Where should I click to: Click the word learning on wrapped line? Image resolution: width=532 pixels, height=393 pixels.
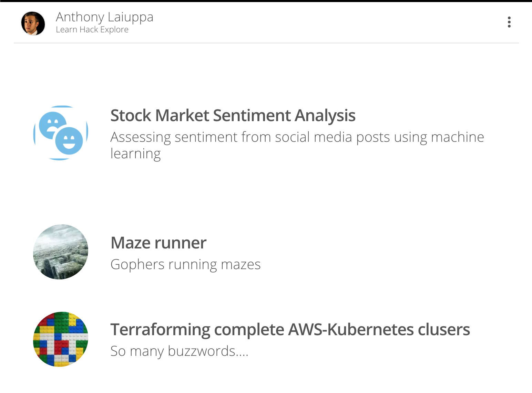click(x=135, y=154)
